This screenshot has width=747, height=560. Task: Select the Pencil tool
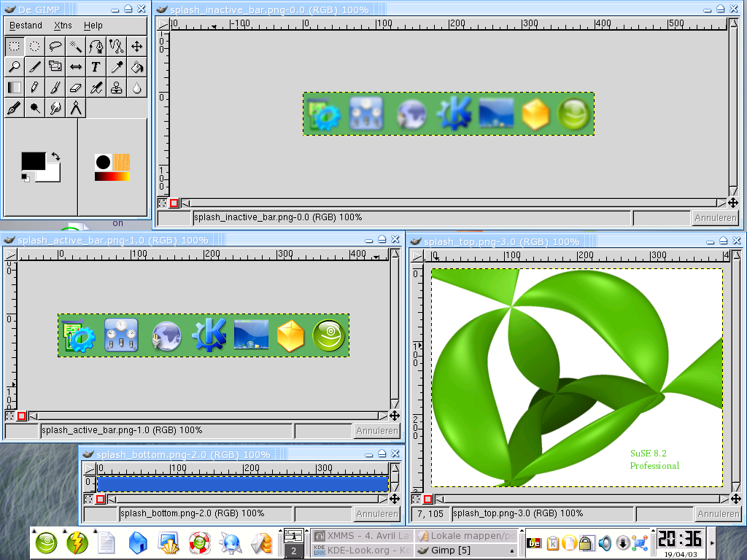[35, 87]
